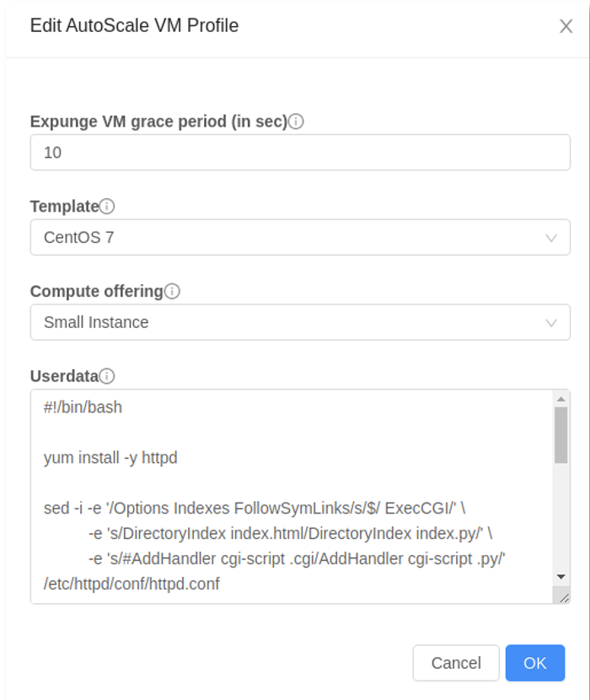The width and height of the screenshot is (590, 700).
Task: Click the Compute offering info icon
Action: pos(172,291)
